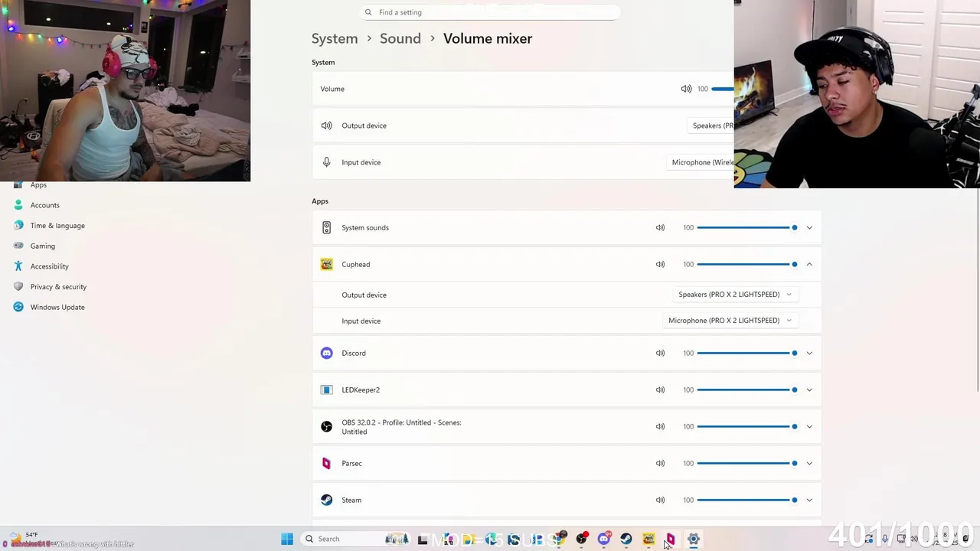Go to Sound in the breadcrumb

[x=400, y=38]
